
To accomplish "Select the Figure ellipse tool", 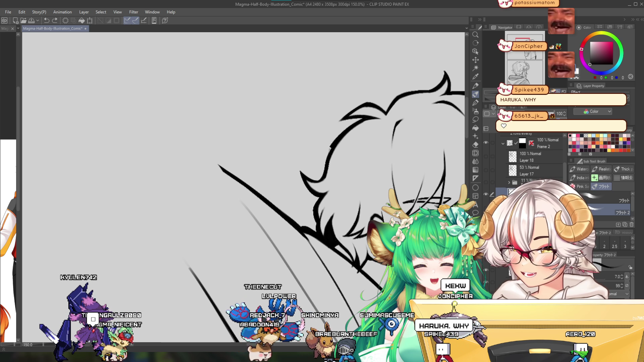I will pos(475,188).
